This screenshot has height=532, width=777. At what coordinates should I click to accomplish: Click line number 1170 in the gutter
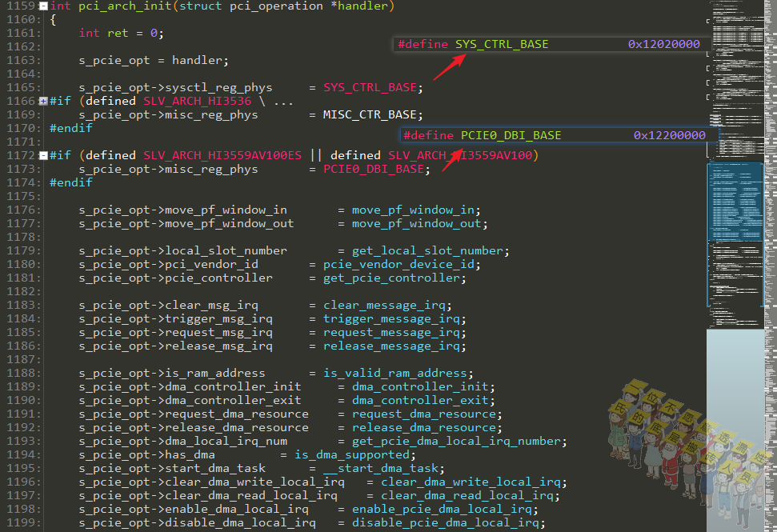21,128
